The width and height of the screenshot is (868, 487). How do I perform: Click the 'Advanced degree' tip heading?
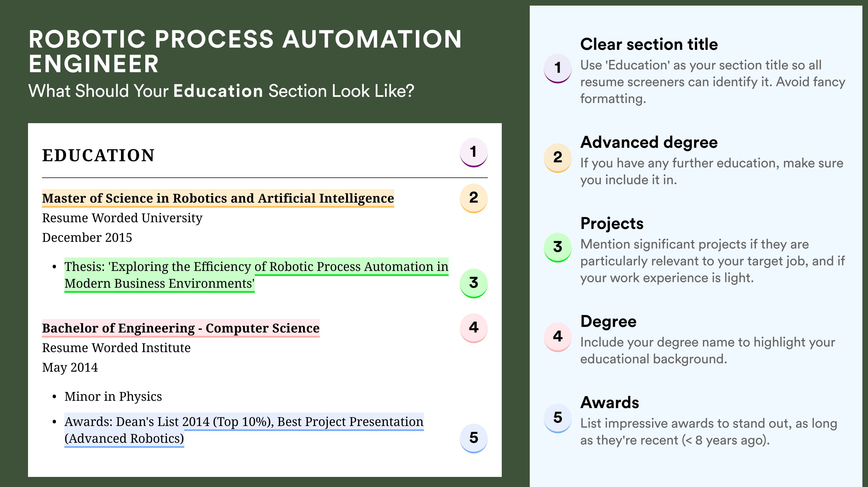(649, 142)
